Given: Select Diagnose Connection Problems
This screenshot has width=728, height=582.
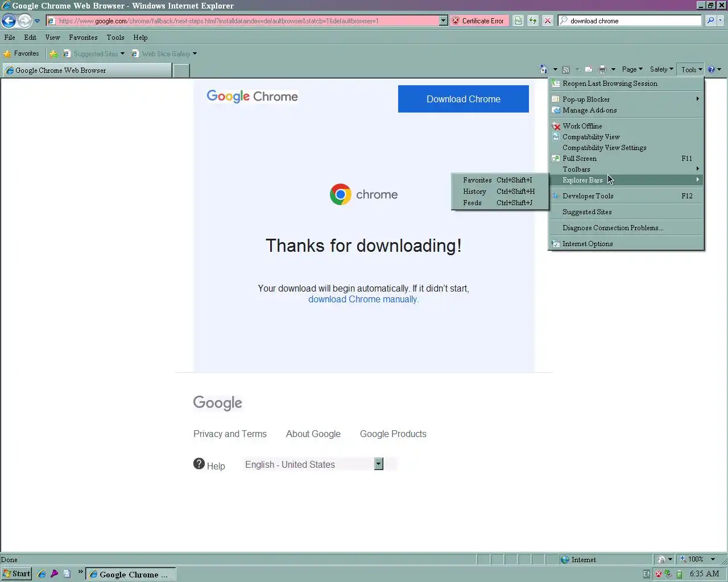Looking at the screenshot, I should 626,228.
